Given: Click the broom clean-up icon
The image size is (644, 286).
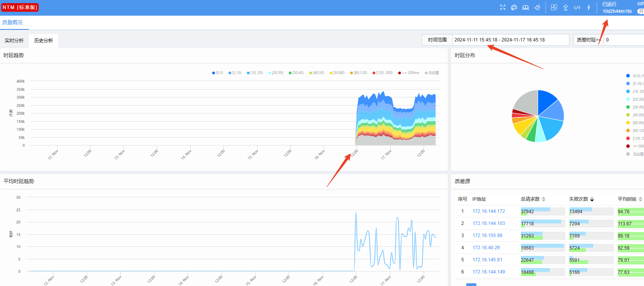Looking at the screenshot, I should coord(537,7).
